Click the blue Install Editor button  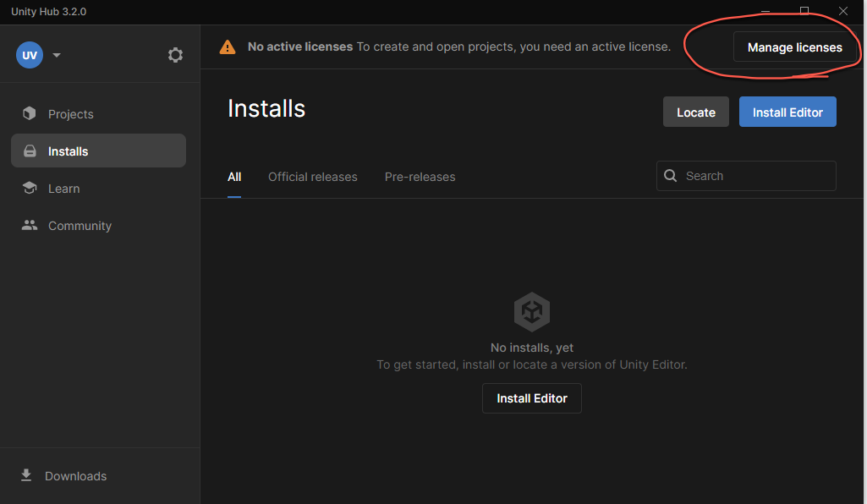tap(787, 112)
